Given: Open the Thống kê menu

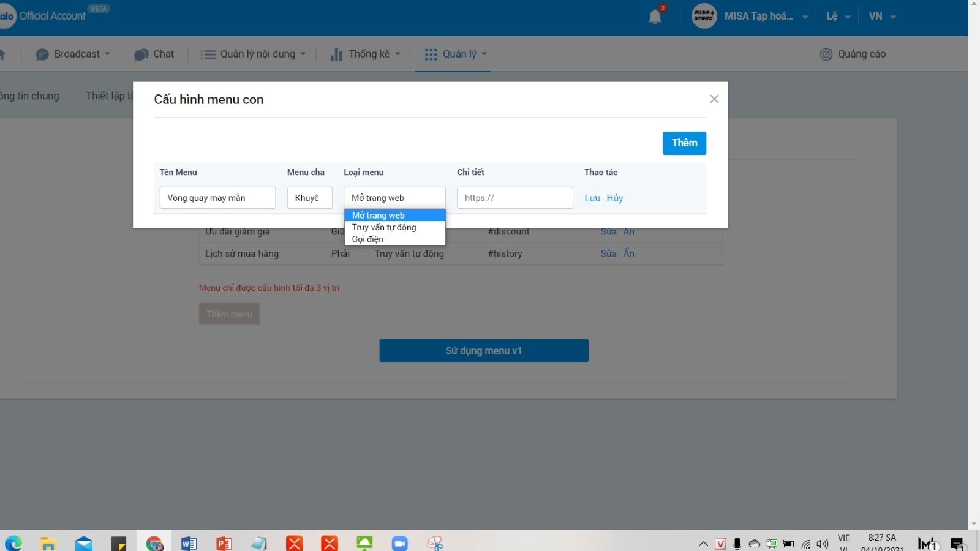Looking at the screenshot, I should (x=365, y=54).
